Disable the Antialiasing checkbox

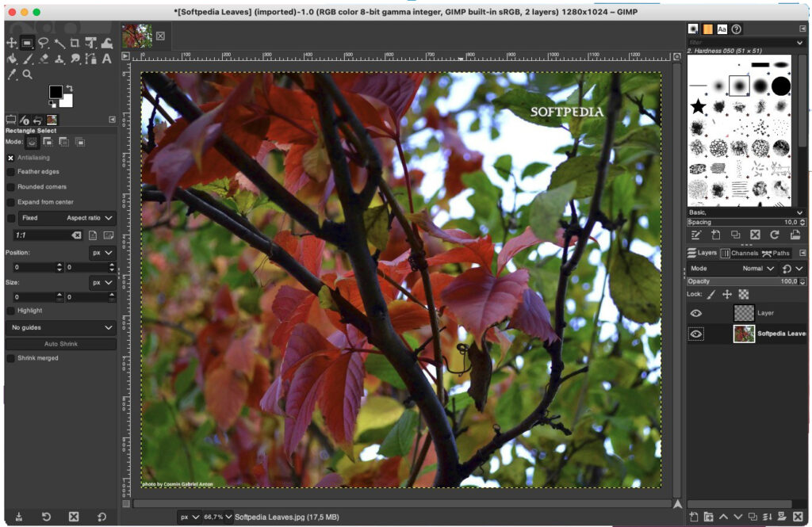tap(11, 158)
